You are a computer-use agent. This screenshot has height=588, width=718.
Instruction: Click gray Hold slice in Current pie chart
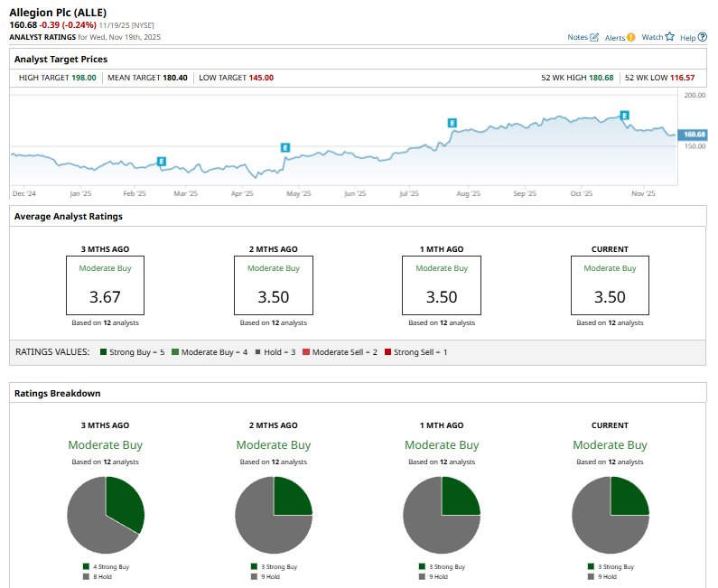coord(596,524)
